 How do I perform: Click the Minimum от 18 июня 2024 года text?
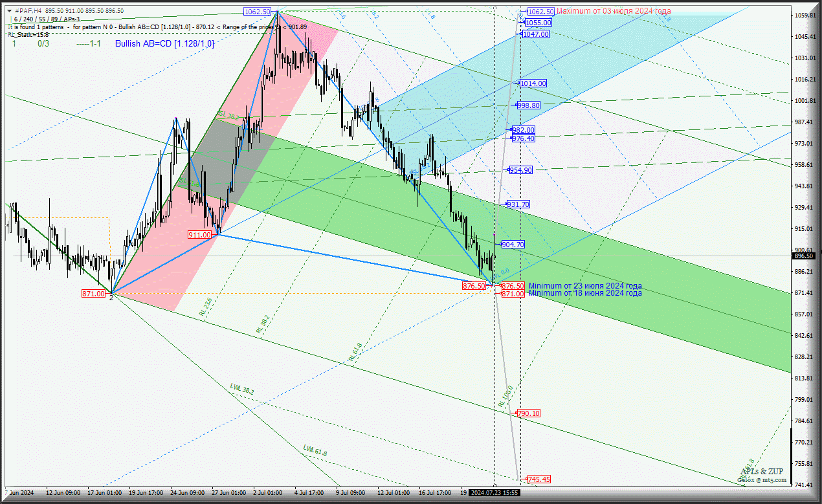(x=585, y=293)
